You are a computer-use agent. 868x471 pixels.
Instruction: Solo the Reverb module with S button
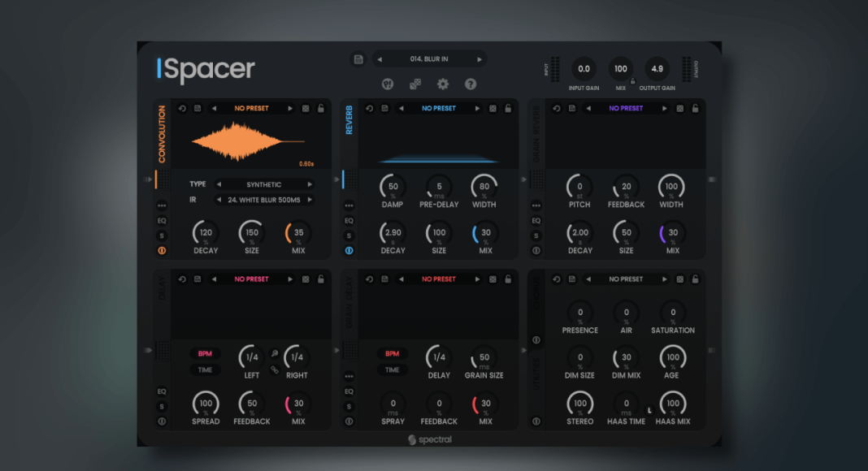click(349, 235)
